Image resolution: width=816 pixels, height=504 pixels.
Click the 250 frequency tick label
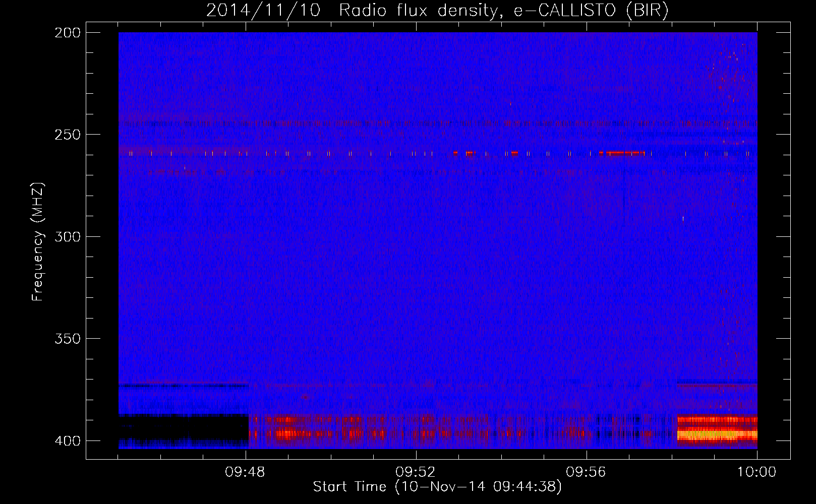click(x=67, y=135)
